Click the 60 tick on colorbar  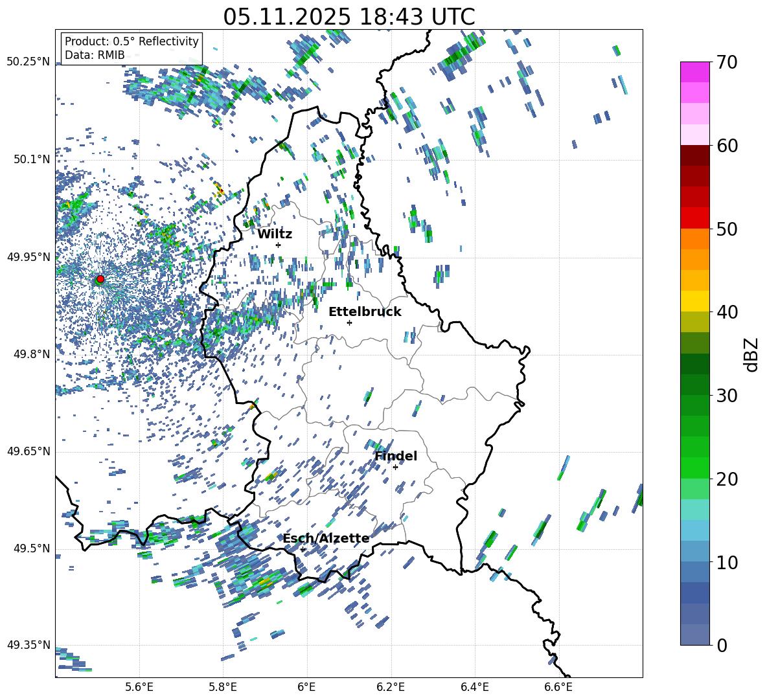tap(727, 146)
